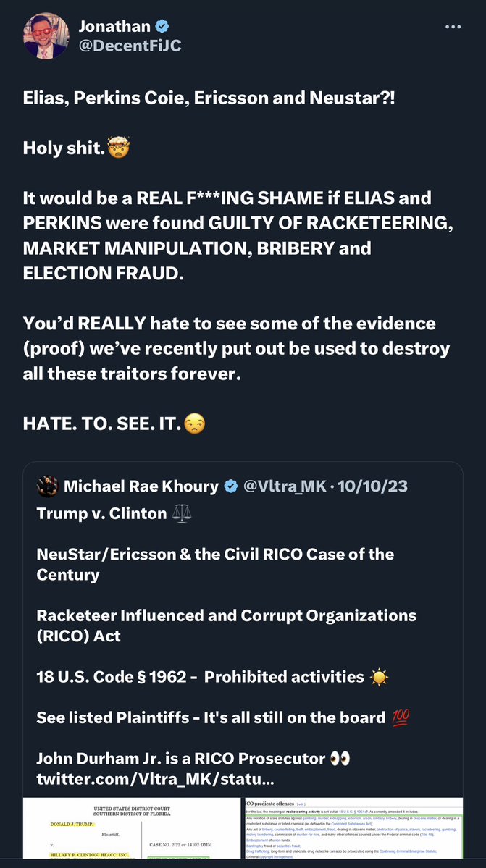
Task: Click verified badge next to Michael Rae Khoury
Action: (x=231, y=487)
